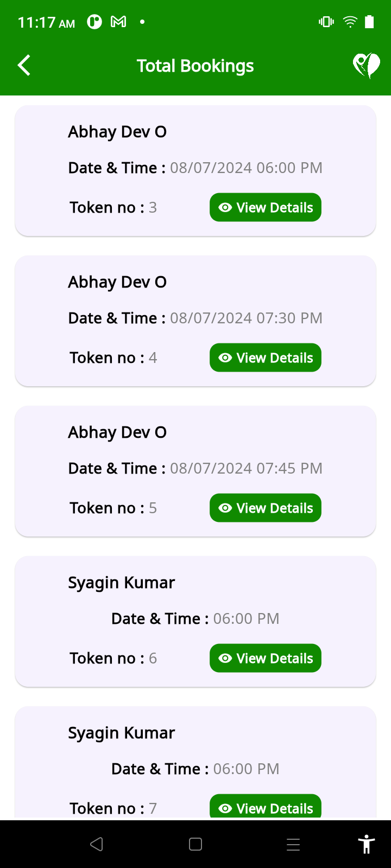The width and height of the screenshot is (391, 868).
Task: Tap the heart-leaf app logo icon
Action: tap(367, 66)
